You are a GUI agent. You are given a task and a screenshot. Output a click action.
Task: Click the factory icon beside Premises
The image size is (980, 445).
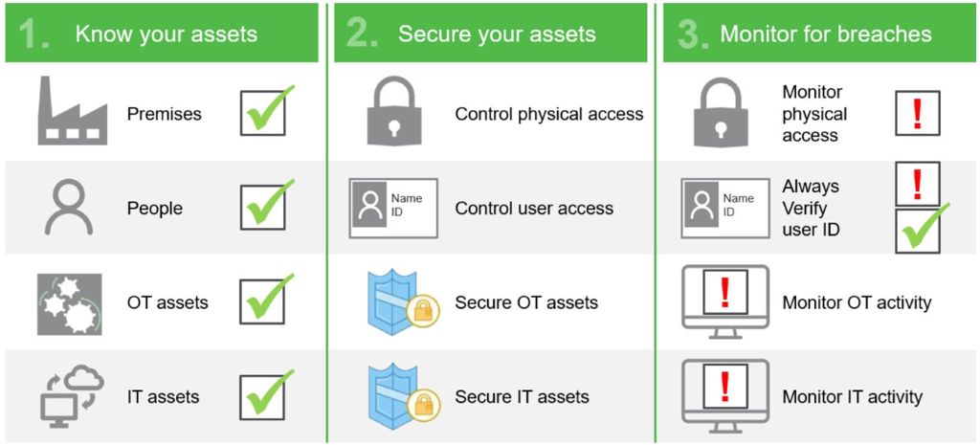click(73, 111)
